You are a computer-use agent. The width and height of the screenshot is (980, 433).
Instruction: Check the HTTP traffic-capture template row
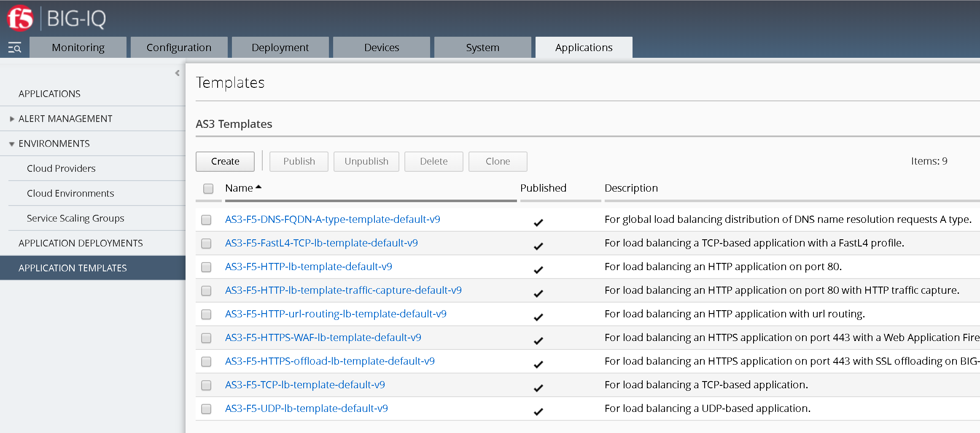click(x=206, y=291)
